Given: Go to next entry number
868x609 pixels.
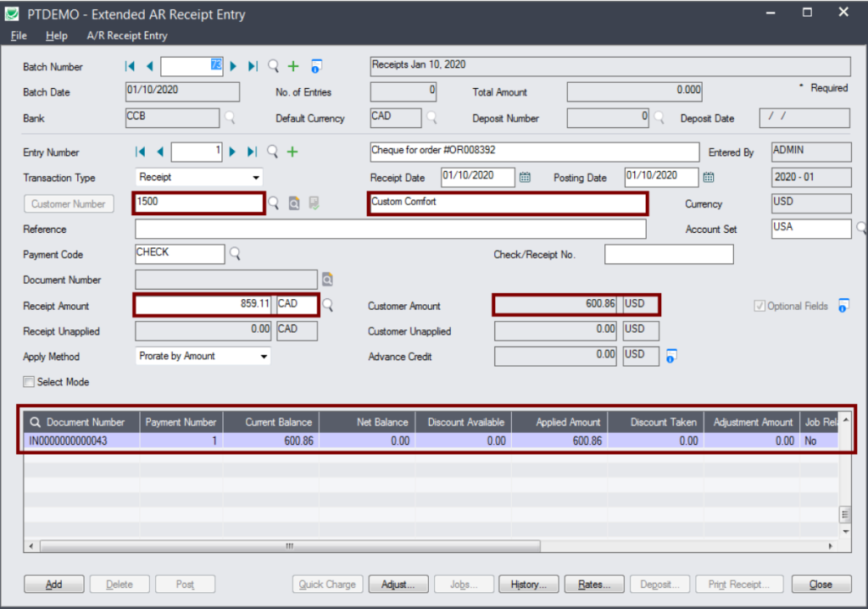Looking at the screenshot, I should [x=233, y=152].
